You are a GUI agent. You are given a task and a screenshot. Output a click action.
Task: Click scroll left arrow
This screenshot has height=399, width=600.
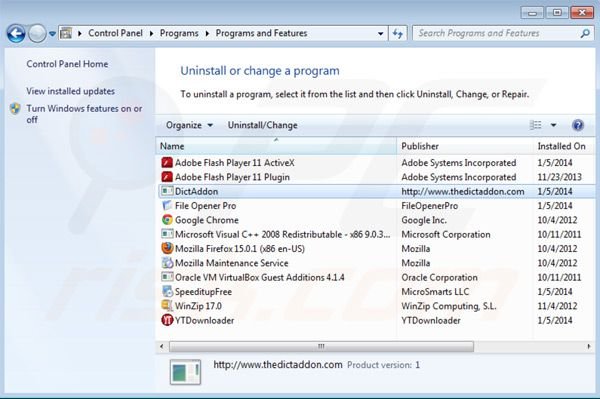coord(161,346)
